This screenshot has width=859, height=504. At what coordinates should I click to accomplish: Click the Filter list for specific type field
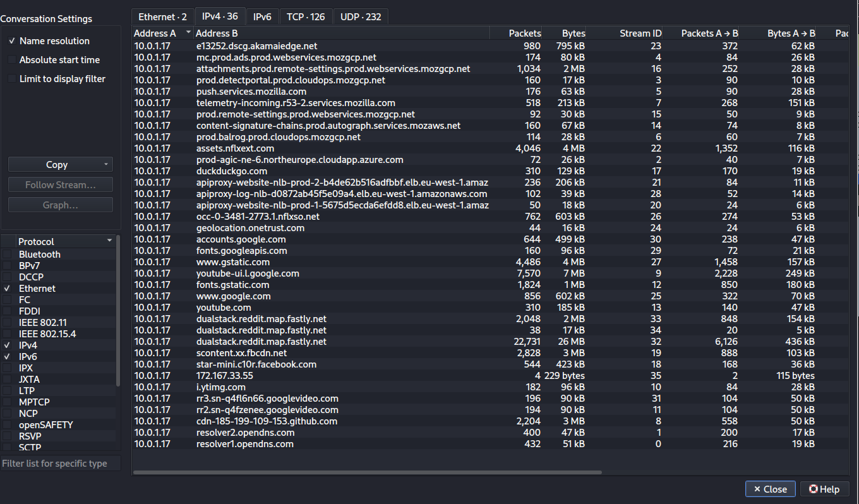click(x=60, y=464)
